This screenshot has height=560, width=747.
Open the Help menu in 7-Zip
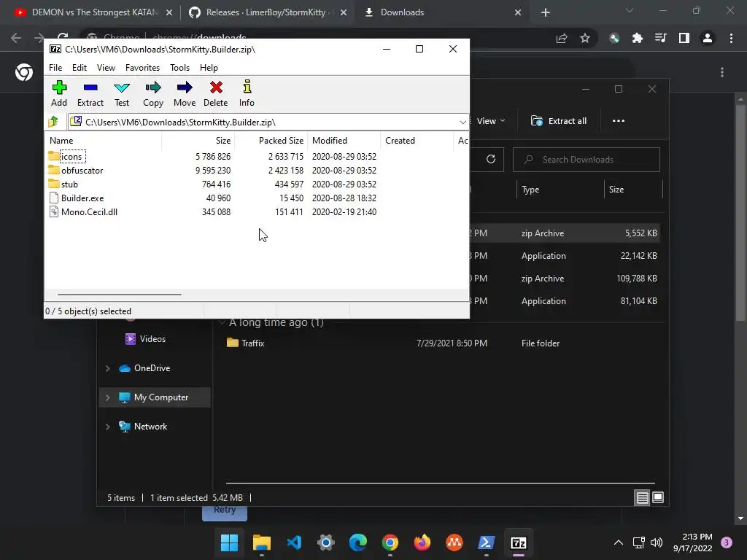coord(209,68)
